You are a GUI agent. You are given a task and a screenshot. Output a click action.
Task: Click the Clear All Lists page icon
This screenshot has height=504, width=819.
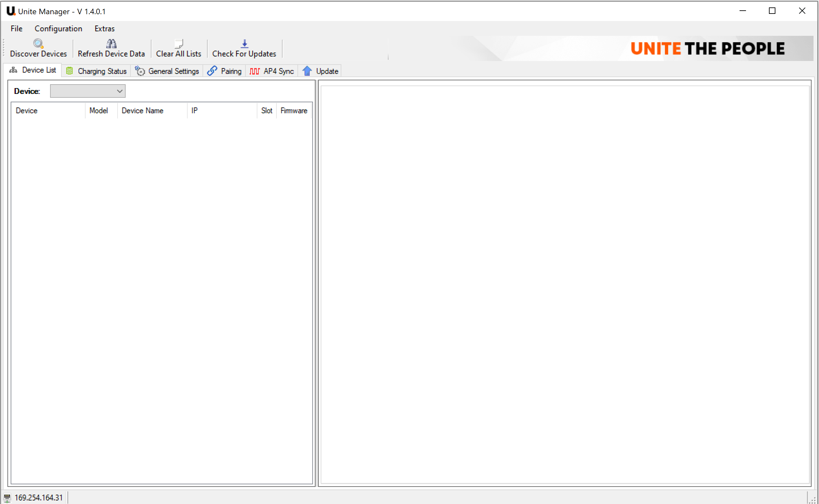point(179,43)
